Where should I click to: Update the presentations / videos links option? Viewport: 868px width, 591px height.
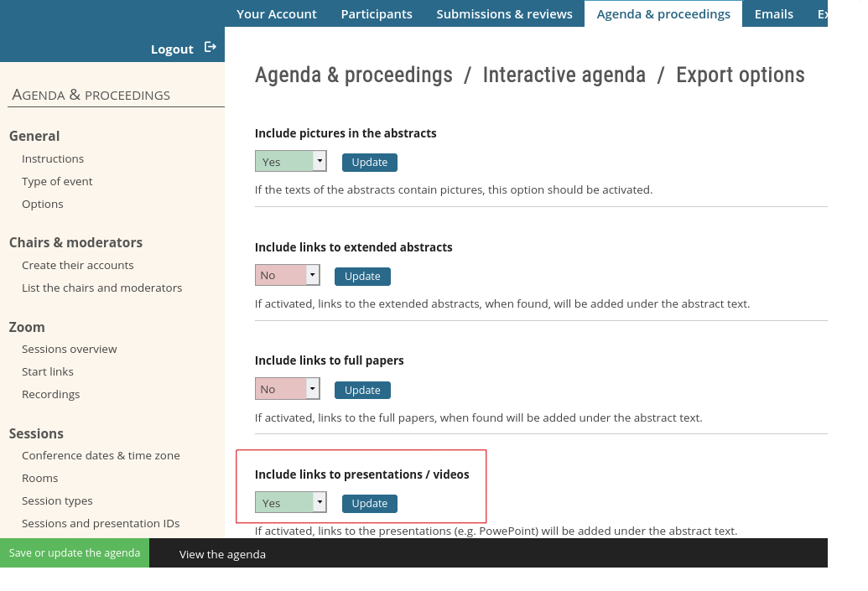(369, 504)
